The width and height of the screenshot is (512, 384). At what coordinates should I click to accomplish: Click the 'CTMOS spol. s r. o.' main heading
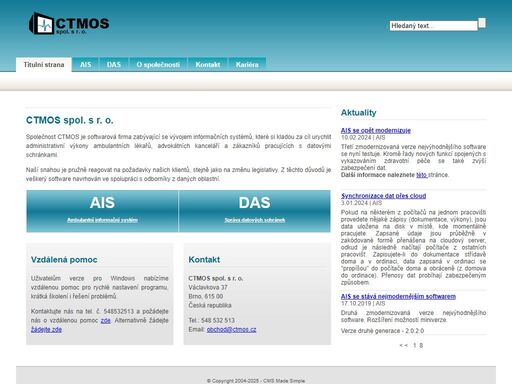(70, 120)
